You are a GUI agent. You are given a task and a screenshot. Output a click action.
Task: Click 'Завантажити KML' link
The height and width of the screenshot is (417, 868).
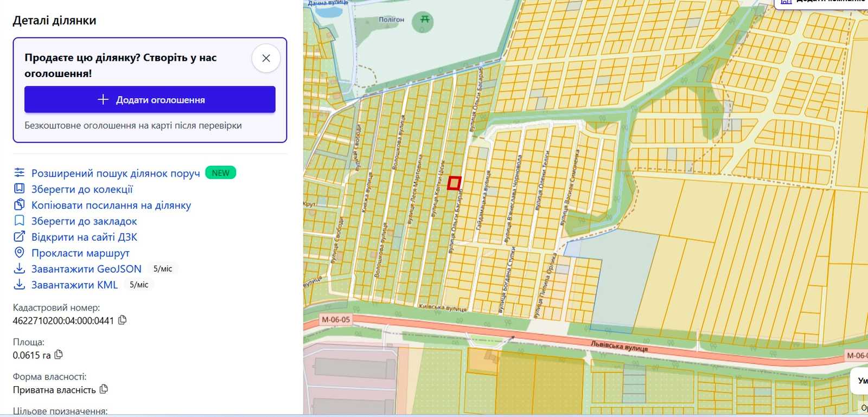74,285
